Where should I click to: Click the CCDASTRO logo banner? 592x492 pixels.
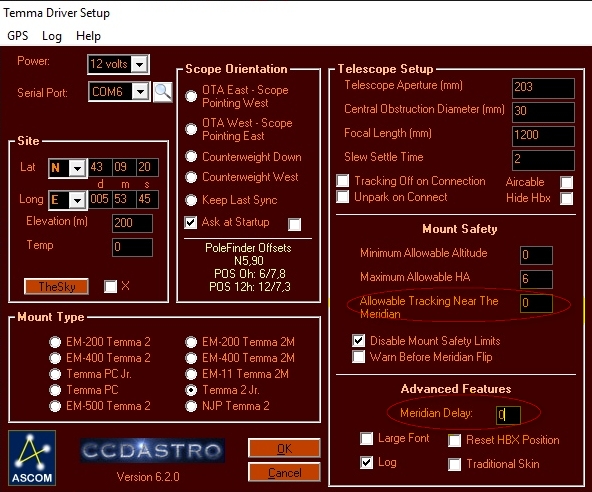[153, 450]
